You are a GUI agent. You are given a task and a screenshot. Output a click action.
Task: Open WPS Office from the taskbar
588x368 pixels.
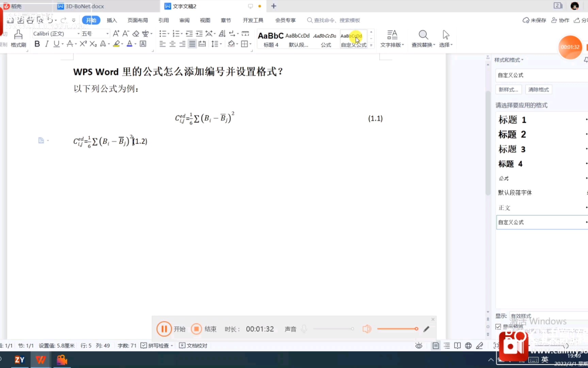[40, 359]
